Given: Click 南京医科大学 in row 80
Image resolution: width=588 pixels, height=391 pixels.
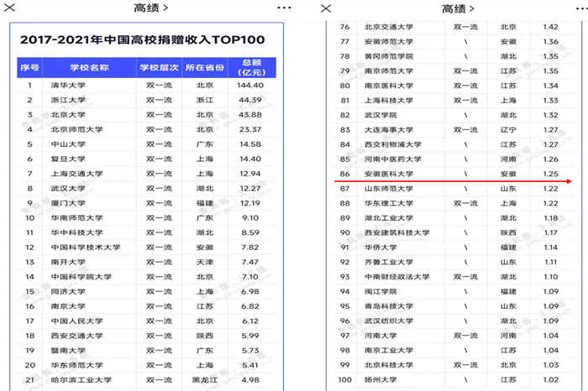Looking at the screenshot, I should coord(389,86).
